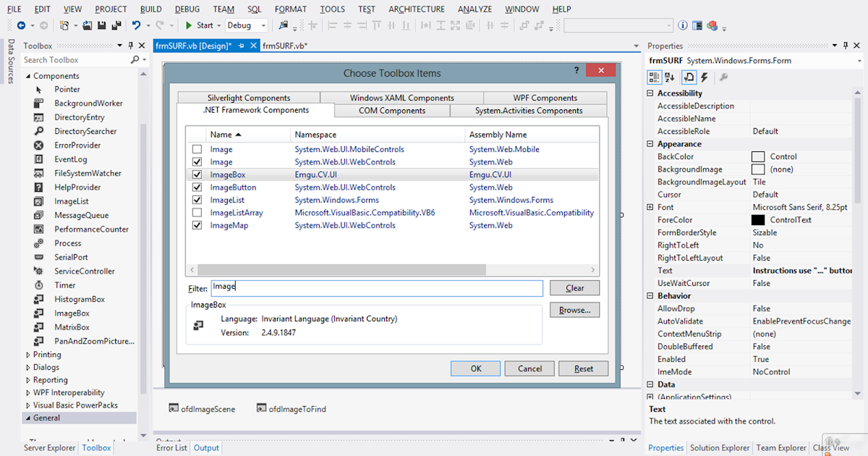The width and height of the screenshot is (868, 456).
Task: Click the Filter text field containing Image
Action: pyautogui.click(x=376, y=288)
